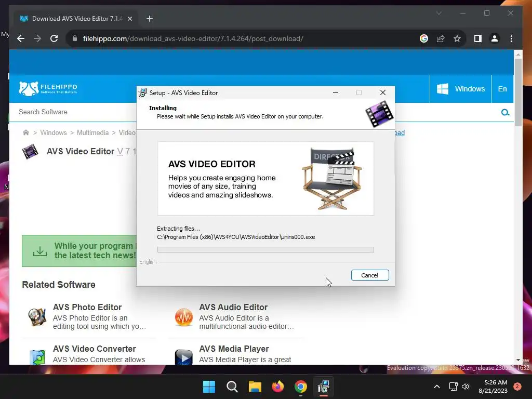
Task: Click the AVS Video Editor page title
Action: (x=81, y=151)
